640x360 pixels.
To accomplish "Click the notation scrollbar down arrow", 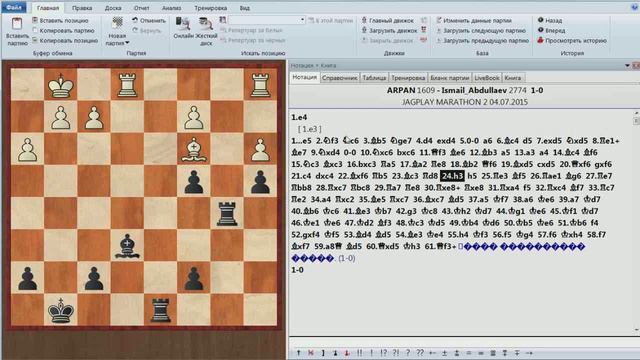I will (636, 330).
